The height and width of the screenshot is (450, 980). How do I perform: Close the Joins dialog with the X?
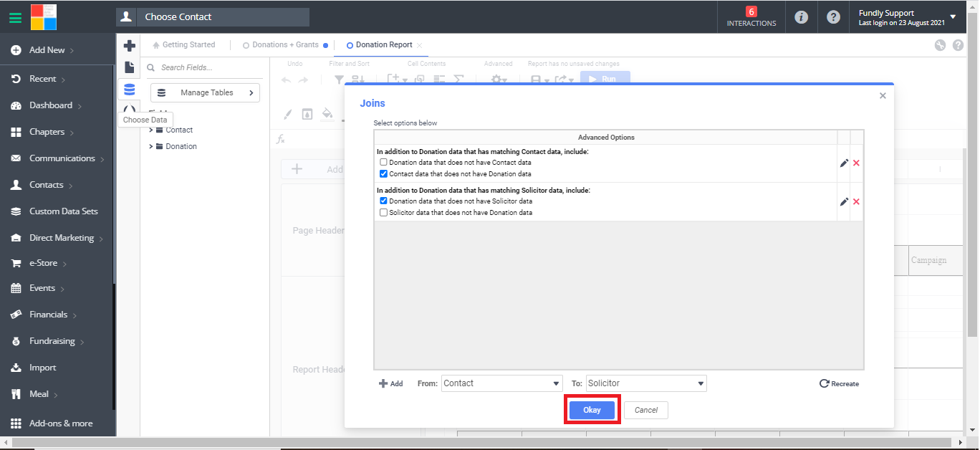point(883,95)
